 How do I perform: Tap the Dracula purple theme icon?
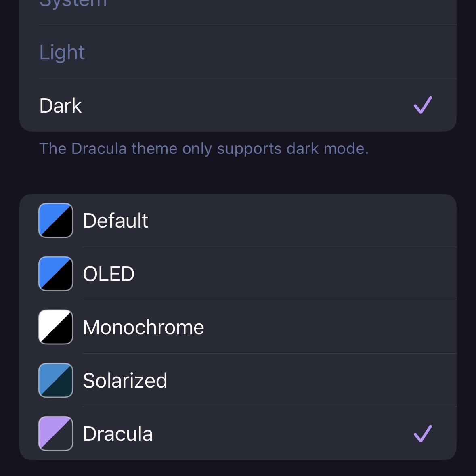[x=55, y=434]
